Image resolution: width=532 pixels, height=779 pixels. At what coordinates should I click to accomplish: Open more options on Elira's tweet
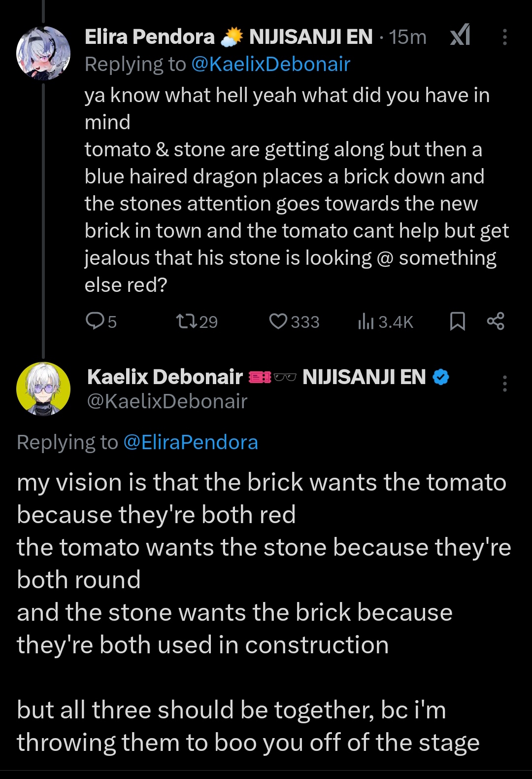pyautogui.click(x=504, y=37)
